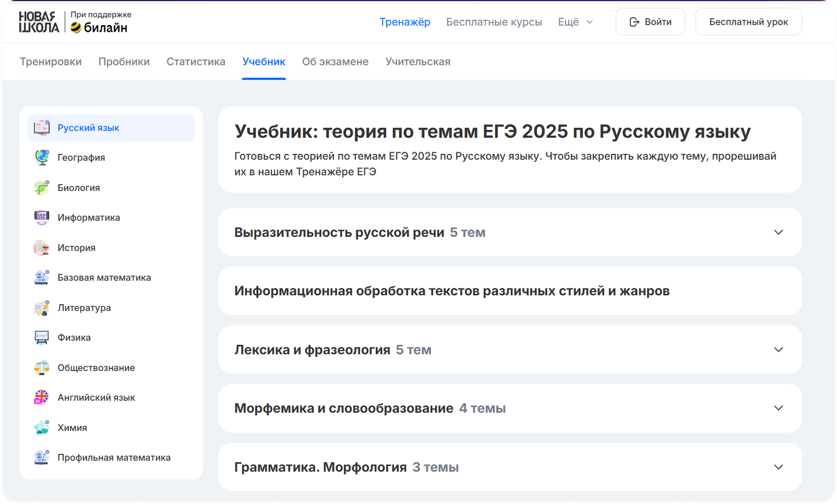Viewport: 837px width, 504px height.
Task: Click the Базовая математика icon
Action: pos(42,278)
